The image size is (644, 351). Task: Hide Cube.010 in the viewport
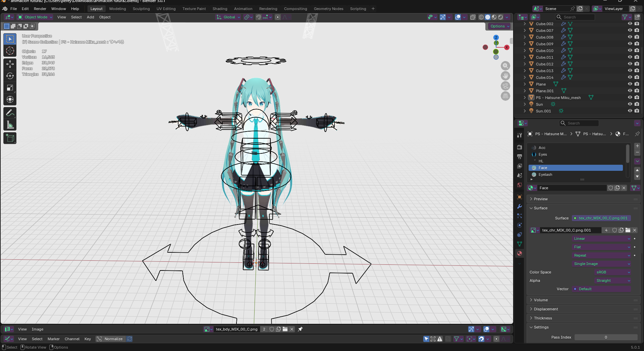(x=630, y=51)
